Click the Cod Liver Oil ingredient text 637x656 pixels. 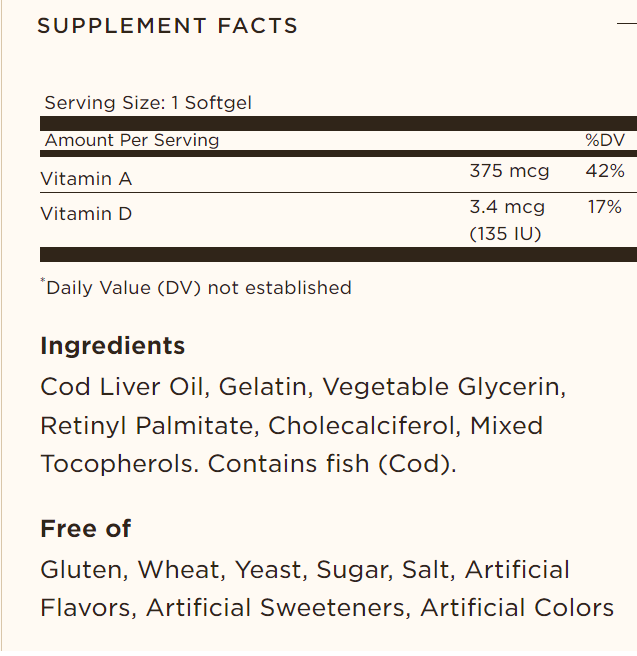pos(122,387)
